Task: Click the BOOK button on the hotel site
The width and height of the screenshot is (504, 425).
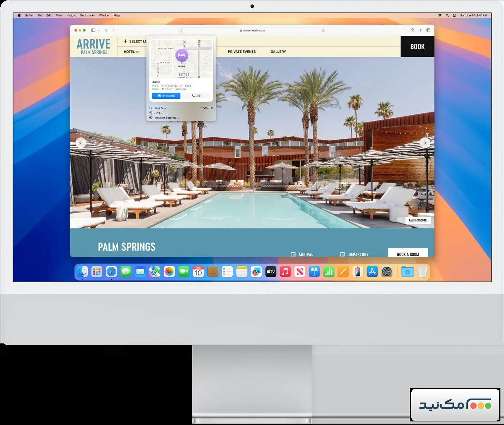Action: point(417,47)
